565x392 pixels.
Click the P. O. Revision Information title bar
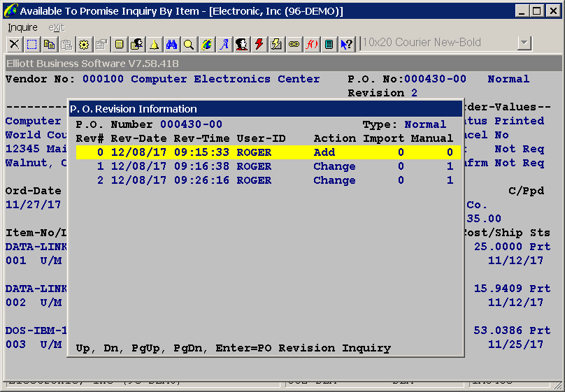[x=266, y=109]
